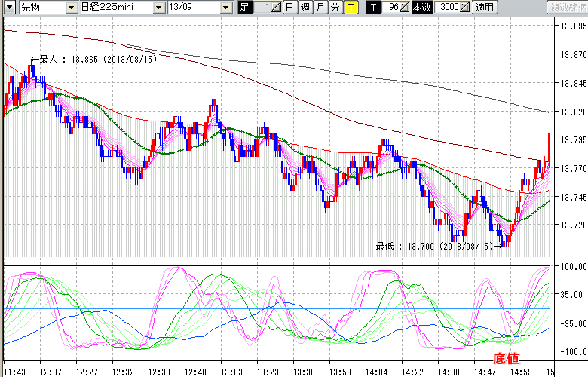This screenshot has height=377, width=588.
Task: Switch chart to daily (日) bars
Action: click(289, 7)
